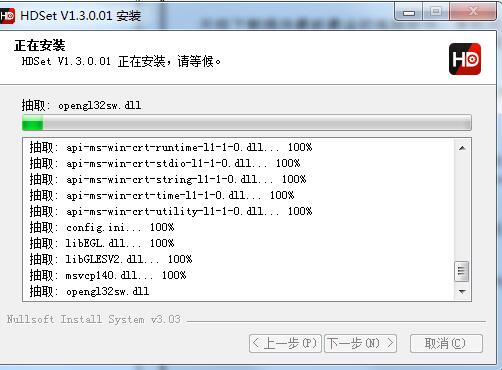Click the log list scroll up arrow
Viewport: 502px width, 370px height.
point(462,148)
